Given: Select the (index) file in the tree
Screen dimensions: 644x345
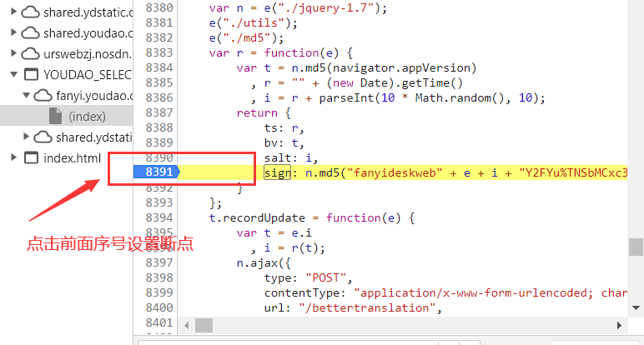Looking at the screenshot, I should (87, 117).
